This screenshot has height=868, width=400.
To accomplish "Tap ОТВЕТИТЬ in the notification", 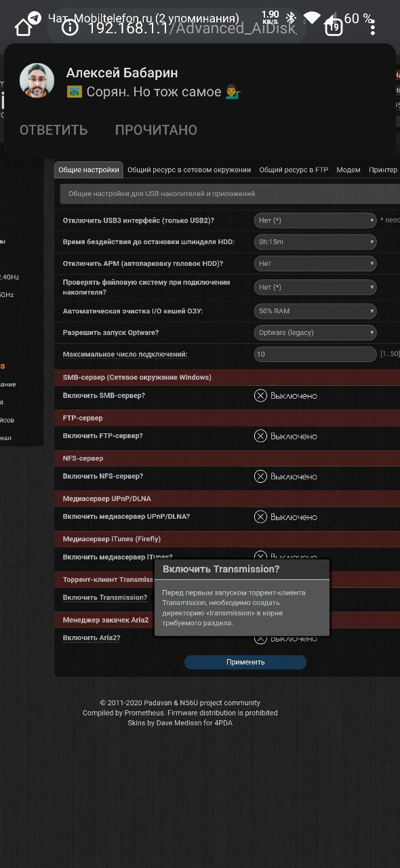I will (x=54, y=130).
